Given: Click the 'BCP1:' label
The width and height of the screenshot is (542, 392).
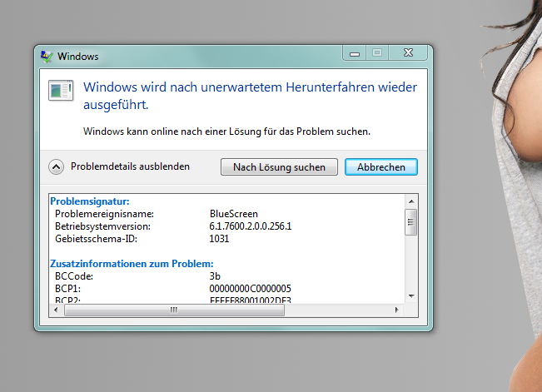Looking at the screenshot, I should tap(67, 289).
